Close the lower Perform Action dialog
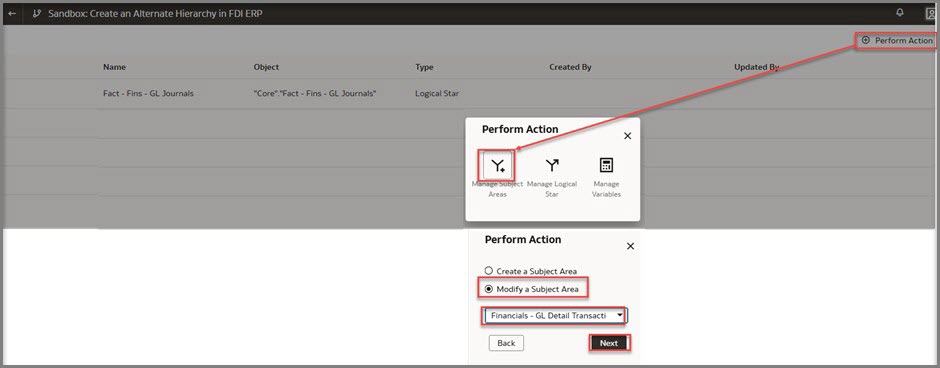The height and width of the screenshot is (368, 940). pos(630,246)
